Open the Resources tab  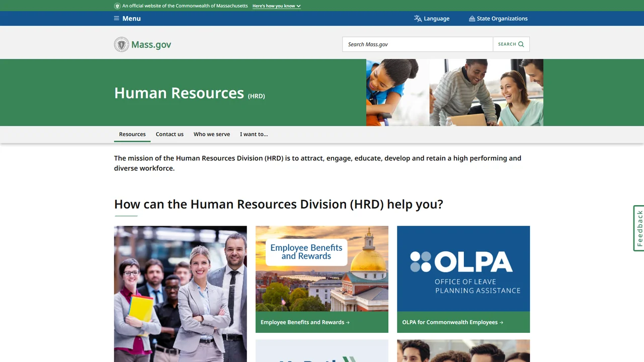132,134
